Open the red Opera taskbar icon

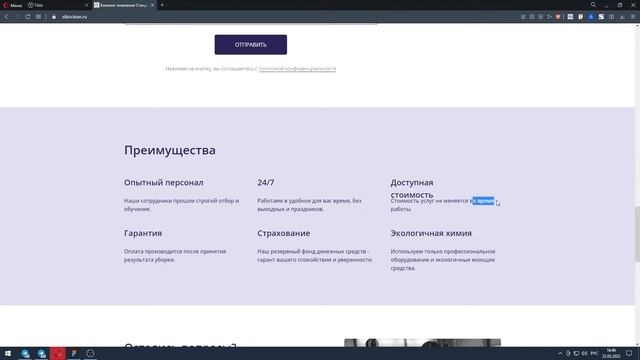[x=58, y=353]
